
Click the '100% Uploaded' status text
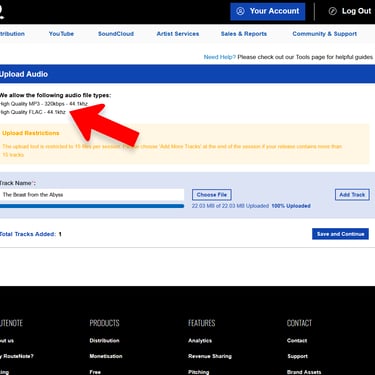(291, 206)
